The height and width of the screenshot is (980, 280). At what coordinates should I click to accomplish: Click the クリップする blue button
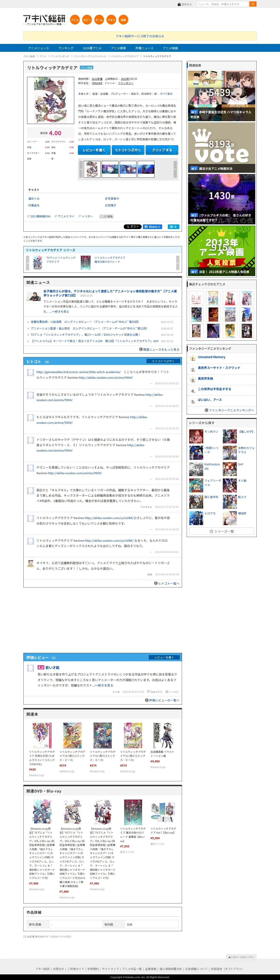pos(162,150)
